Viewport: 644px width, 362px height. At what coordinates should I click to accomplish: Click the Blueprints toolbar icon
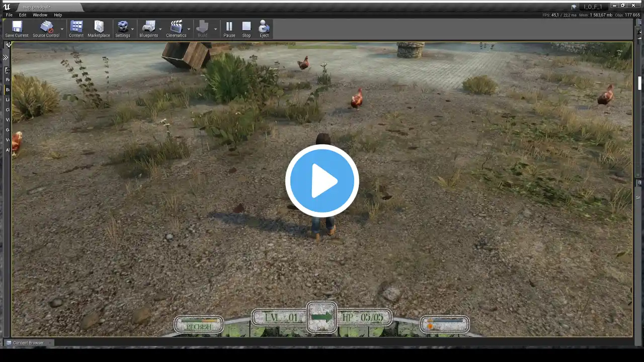pyautogui.click(x=148, y=29)
